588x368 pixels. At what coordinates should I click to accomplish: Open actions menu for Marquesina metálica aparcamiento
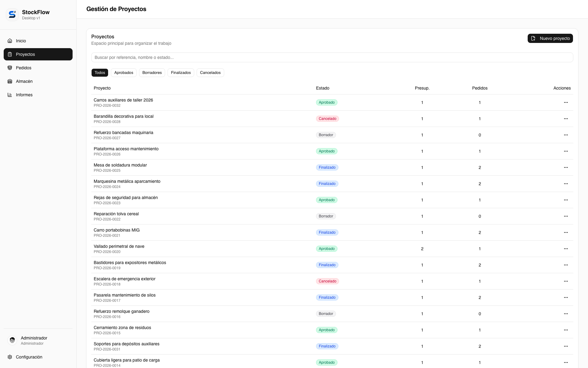click(566, 184)
